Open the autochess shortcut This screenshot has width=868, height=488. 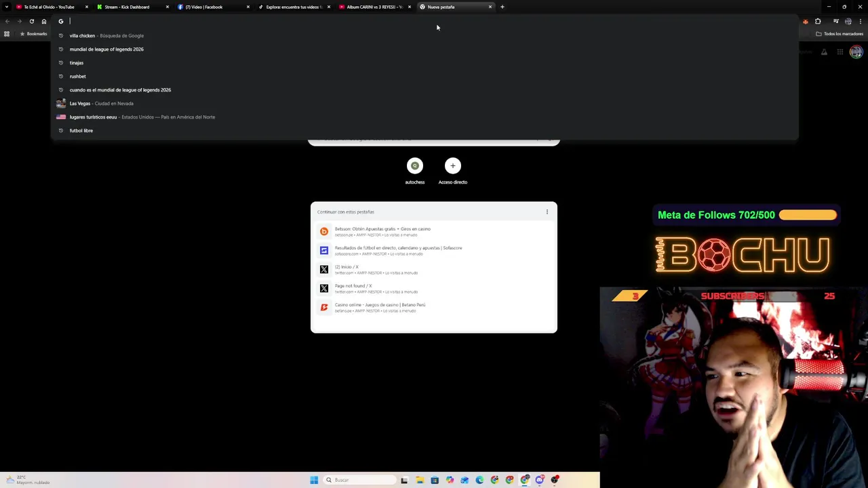click(x=415, y=171)
